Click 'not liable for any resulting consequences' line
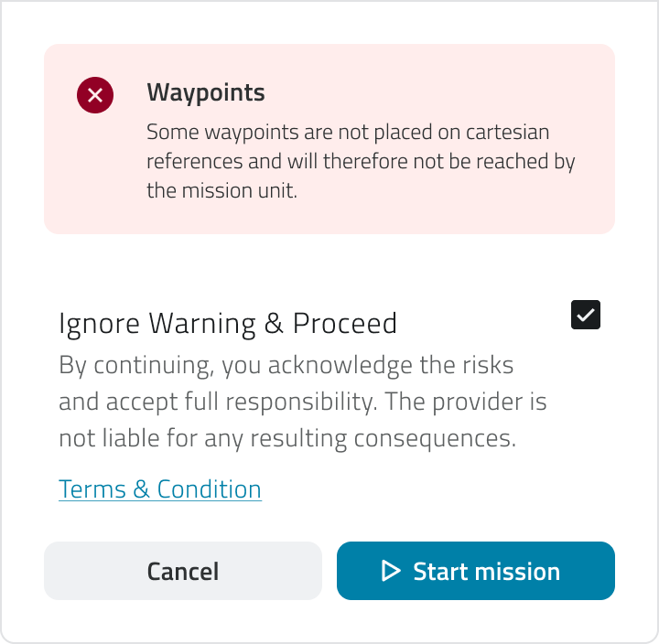The height and width of the screenshot is (644, 659). tap(287, 439)
